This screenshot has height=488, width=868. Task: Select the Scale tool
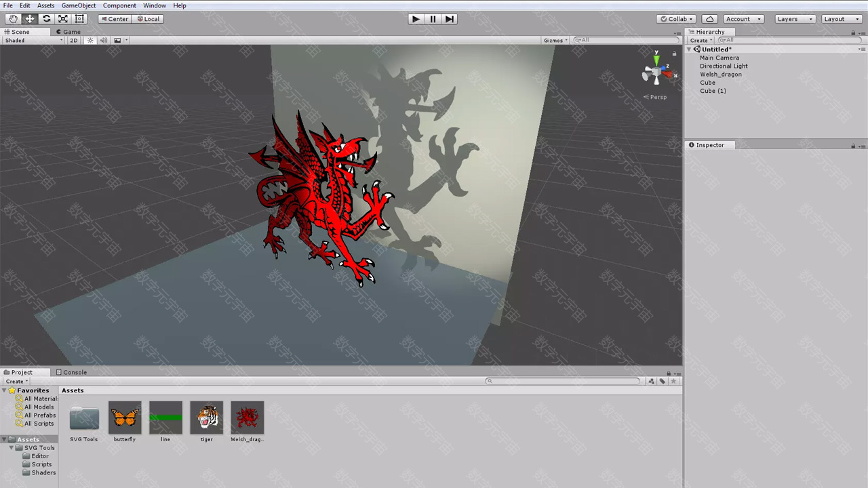click(x=63, y=19)
